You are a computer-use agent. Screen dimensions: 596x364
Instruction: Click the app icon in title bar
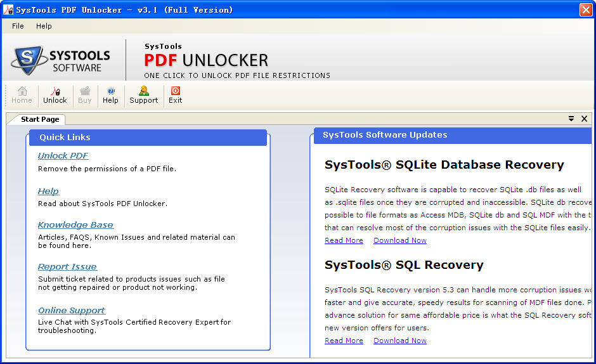coord(8,10)
